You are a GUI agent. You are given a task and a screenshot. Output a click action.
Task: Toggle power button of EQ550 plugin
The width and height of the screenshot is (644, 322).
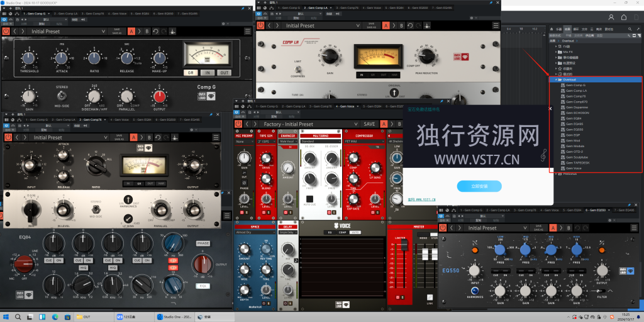click(443, 228)
